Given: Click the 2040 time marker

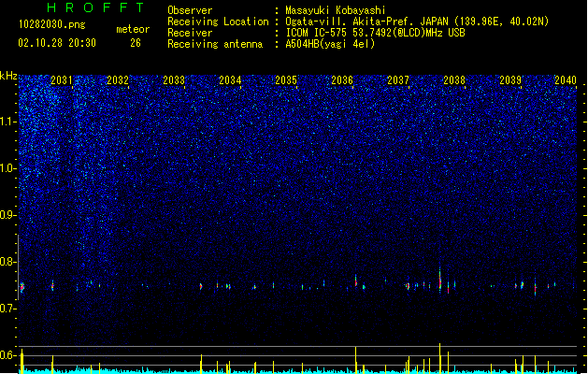Looking at the screenshot, I should pyautogui.click(x=566, y=80).
